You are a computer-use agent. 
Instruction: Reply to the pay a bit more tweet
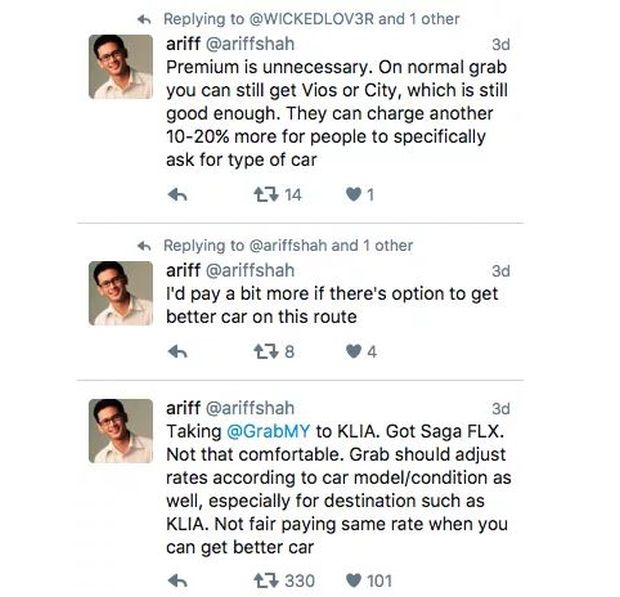[x=179, y=352]
